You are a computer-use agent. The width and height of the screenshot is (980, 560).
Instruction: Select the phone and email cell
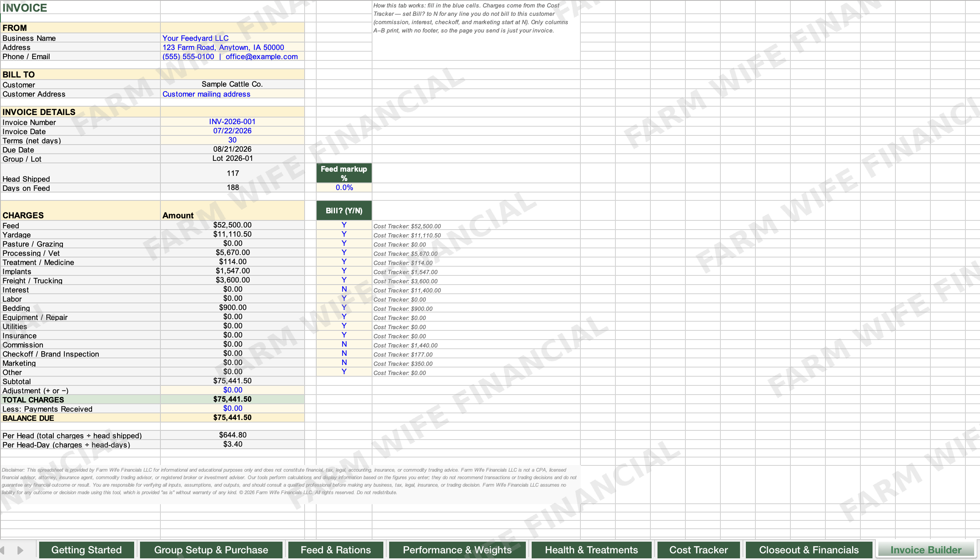pos(232,56)
